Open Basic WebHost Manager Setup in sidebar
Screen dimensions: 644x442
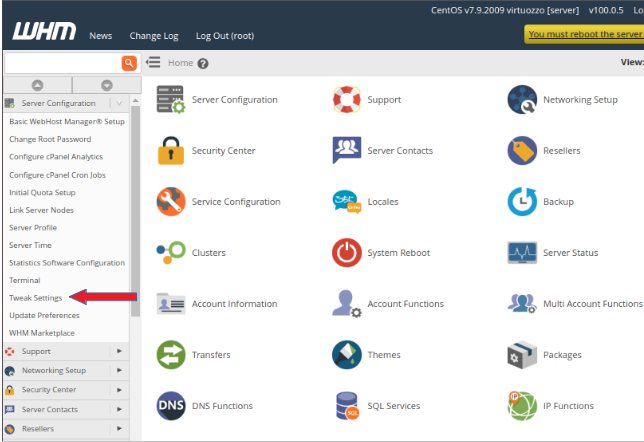click(67, 122)
